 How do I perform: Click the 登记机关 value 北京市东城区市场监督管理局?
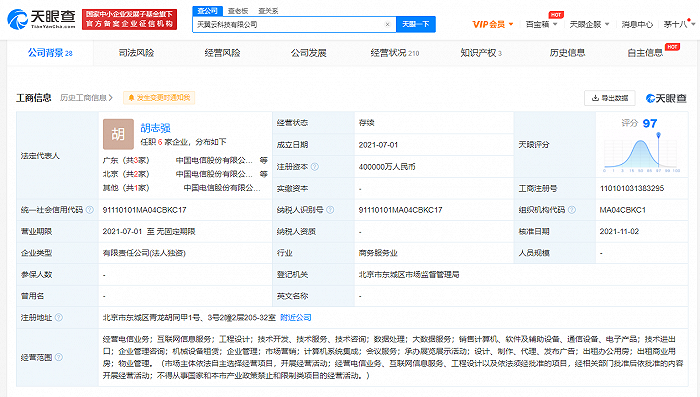click(x=409, y=275)
